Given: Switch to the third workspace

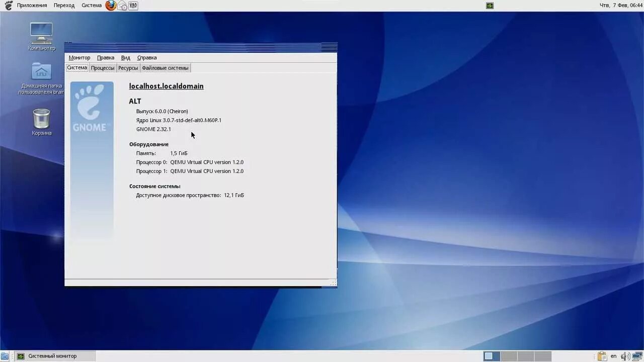Looking at the screenshot, I should [526, 356].
